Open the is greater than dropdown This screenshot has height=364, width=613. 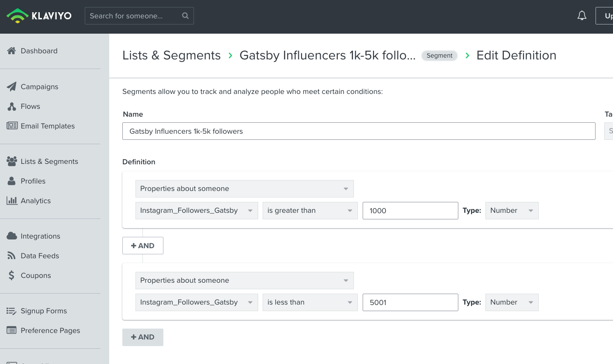pyautogui.click(x=310, y=211)
